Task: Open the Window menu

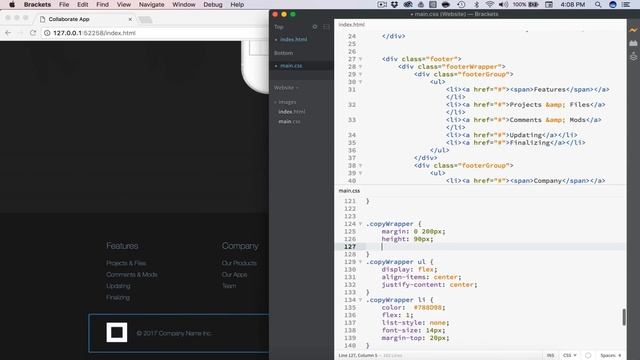Action: [184, 4]
